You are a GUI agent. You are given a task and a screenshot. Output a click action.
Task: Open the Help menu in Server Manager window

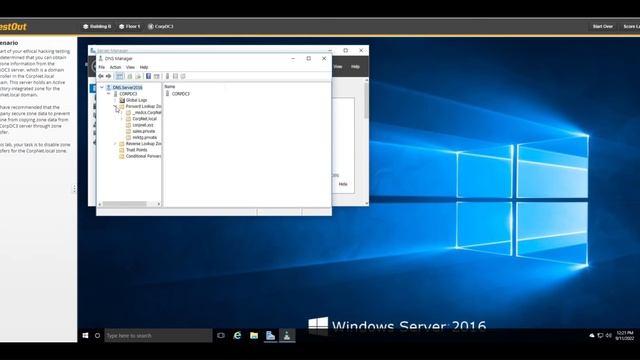point(356,67)
